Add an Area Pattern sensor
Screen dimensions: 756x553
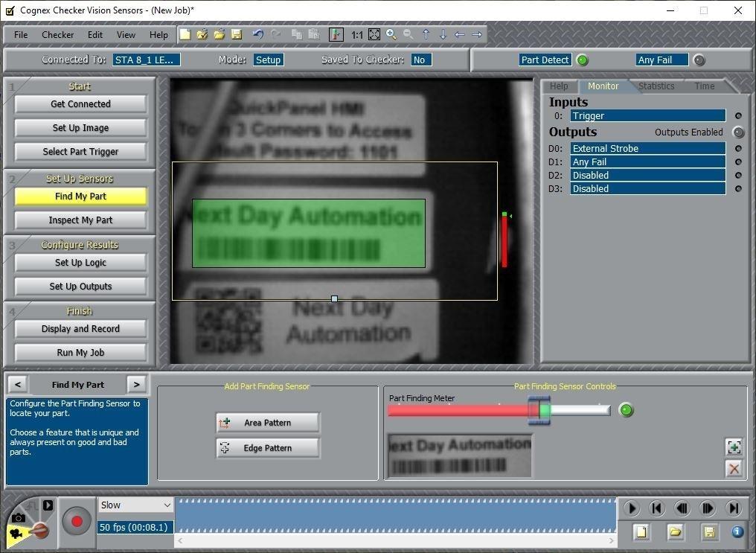pos(267,423)
